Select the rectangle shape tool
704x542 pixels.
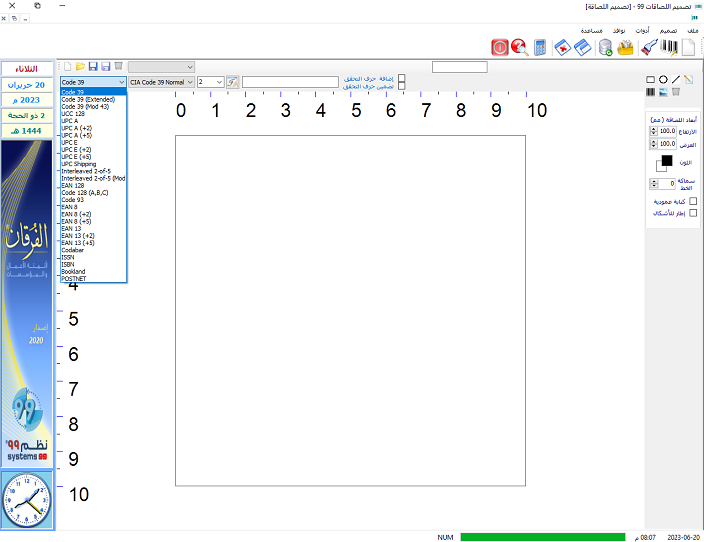click(x=651, y=79)
